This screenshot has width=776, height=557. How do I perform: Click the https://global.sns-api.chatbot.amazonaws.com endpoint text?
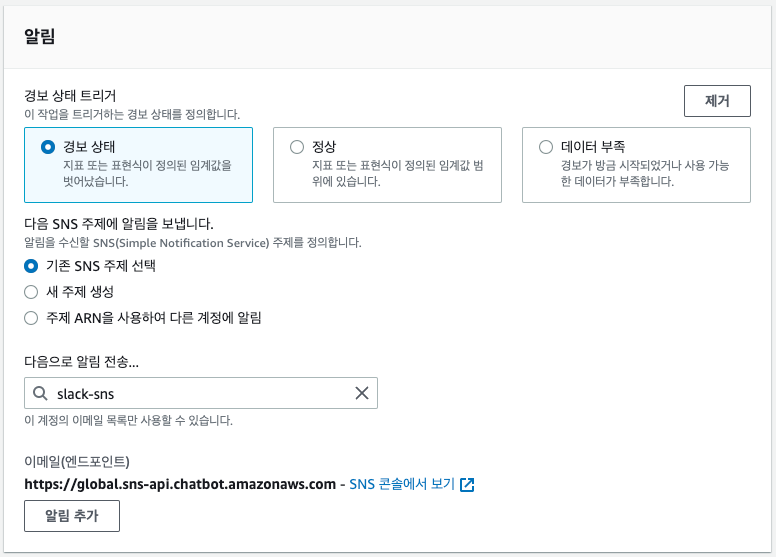point(180,484)
